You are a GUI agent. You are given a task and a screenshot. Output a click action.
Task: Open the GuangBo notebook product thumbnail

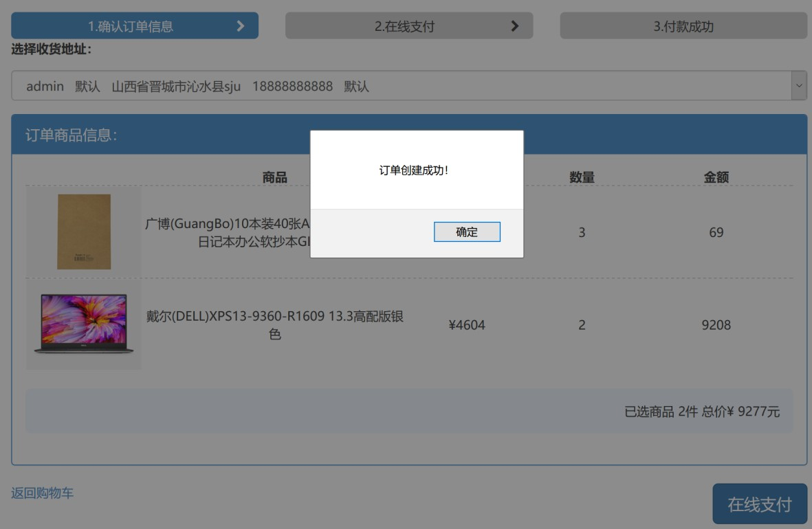pos(83,232)
